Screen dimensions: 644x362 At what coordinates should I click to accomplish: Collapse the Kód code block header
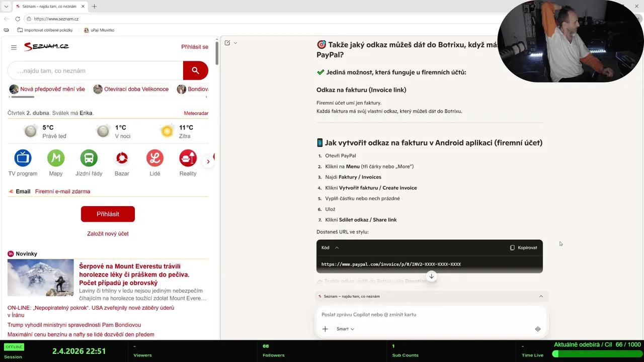337,247
